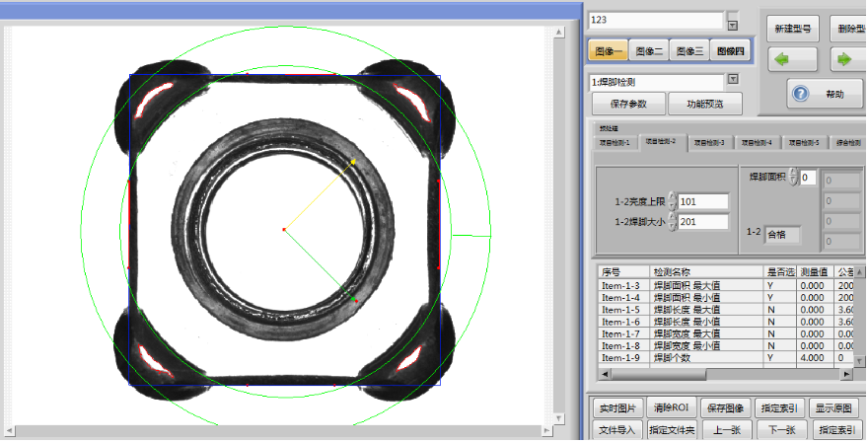Switch to the 图像二 image tab
Viewport: 868px width, 443px height.
point(649,51)
